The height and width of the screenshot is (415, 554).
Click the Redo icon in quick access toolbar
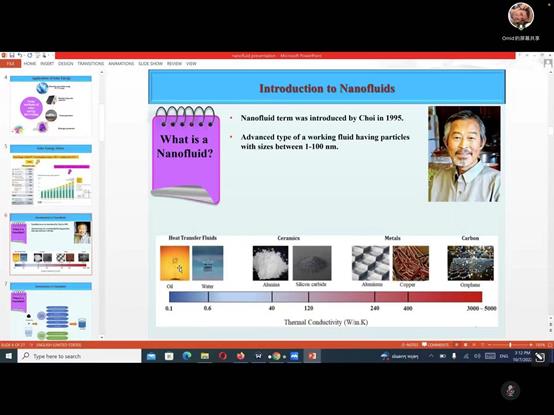click(x=30, y=56)
